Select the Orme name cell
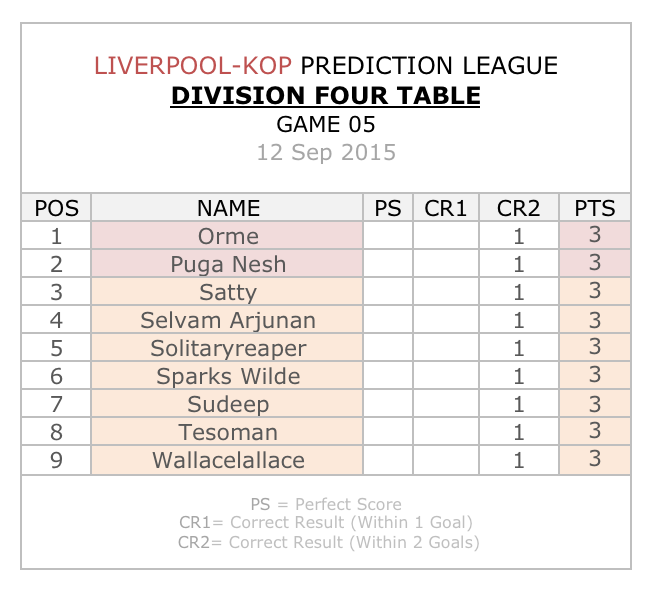The width and height of the screenshot is (658, 592). click(x=227, y=236)
